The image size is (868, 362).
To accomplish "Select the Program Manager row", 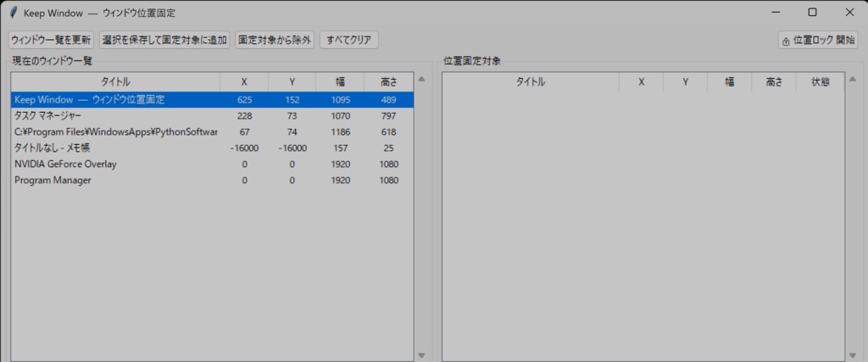I will click(x=213, y=181).
